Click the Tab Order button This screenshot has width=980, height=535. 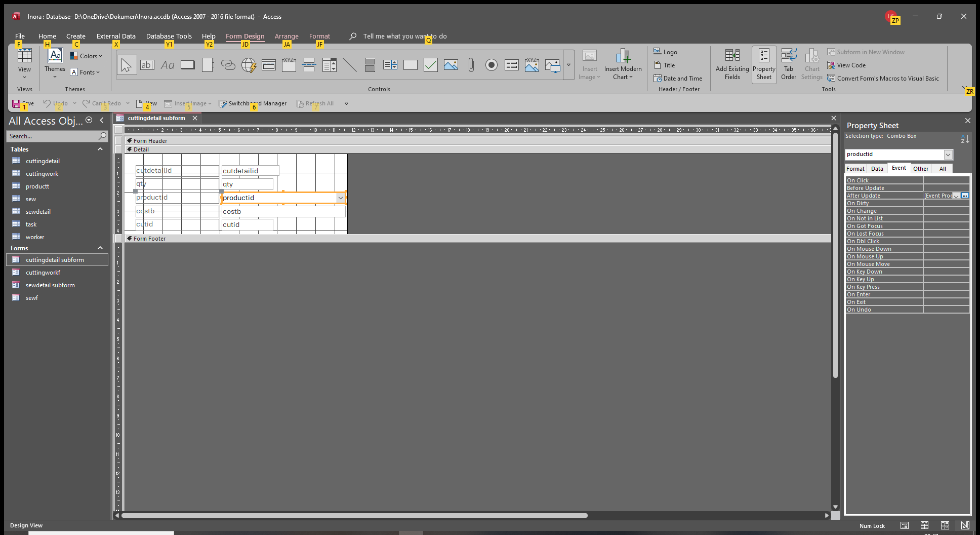coord(788,64)
